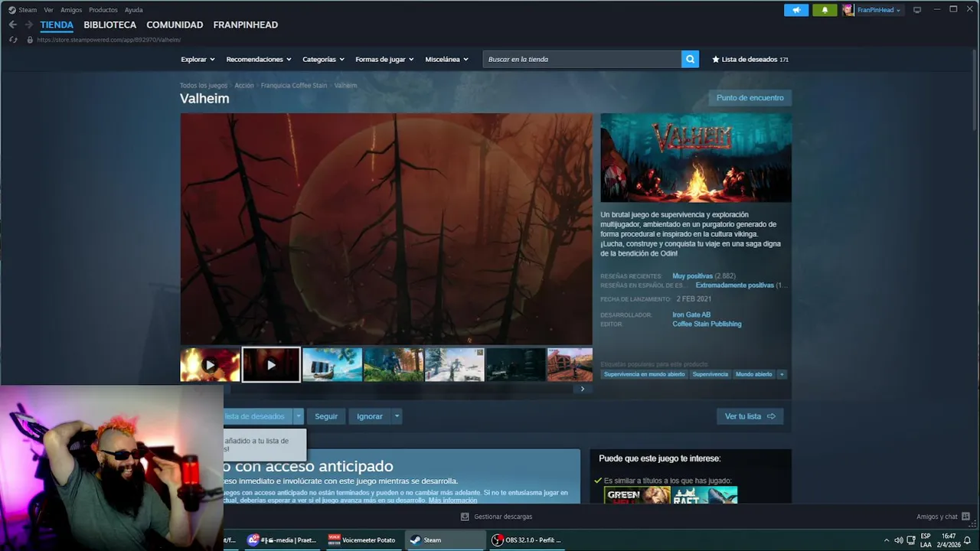Expand the Formas de jugar dropdown
This screenshot has width=980, height=551.
click(x=384, y=59)
